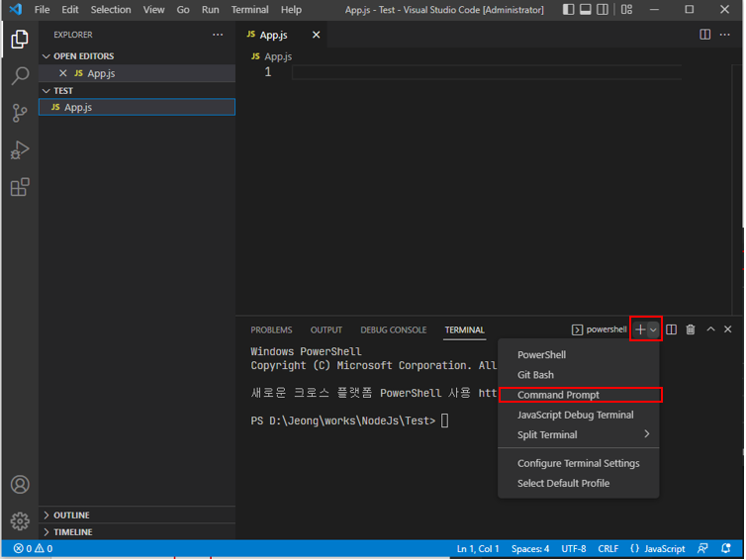Open the File menu
The width and height of the screenshot is (746, 560).
[42, 10]
